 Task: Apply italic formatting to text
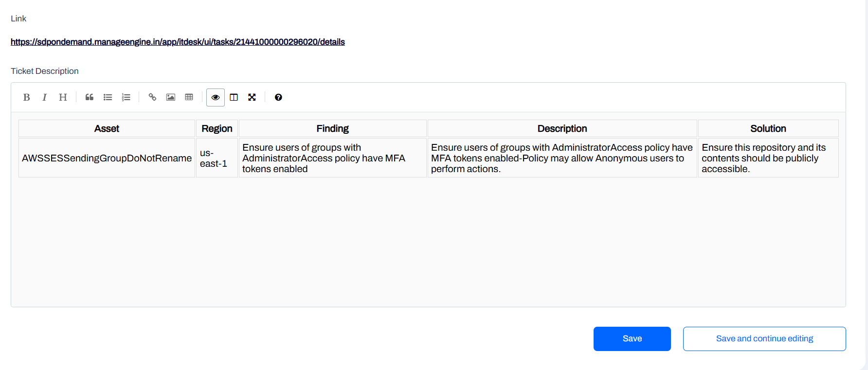click(x=44, y=97)
